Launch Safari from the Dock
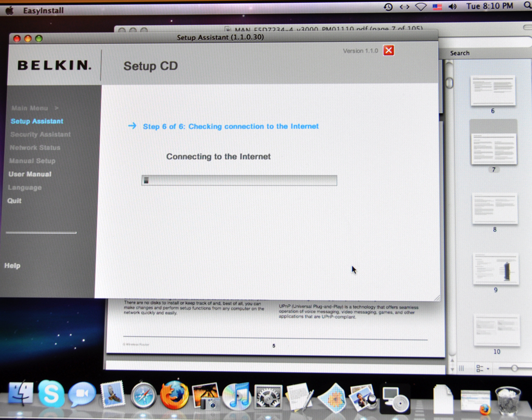The image size is (532, 420). point(143,395)
